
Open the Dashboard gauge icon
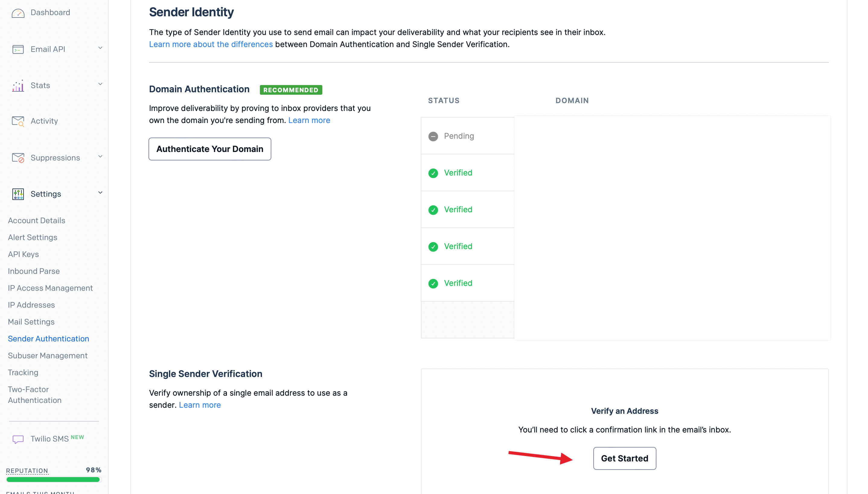(x=18, y=13)
